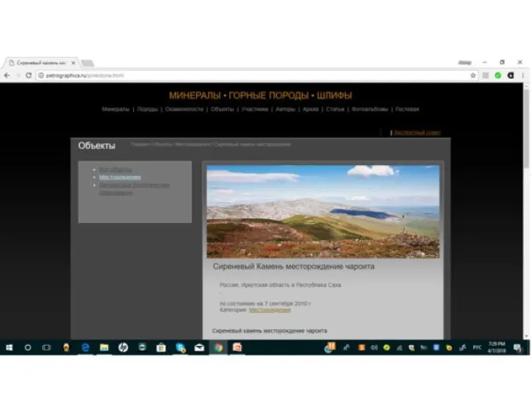Click the volume speaker icon in system tray
Screen dimensions: 532x399
[373, 347]
